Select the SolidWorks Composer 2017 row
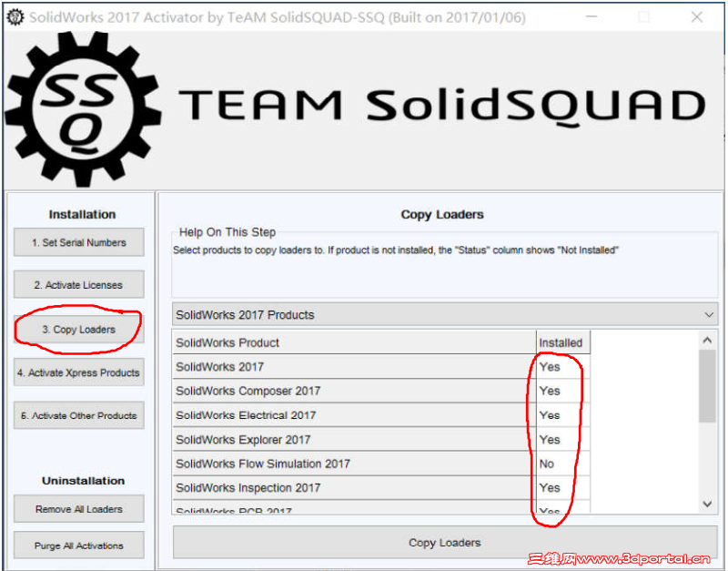The height and width of the screenshot is (571, 728). [x=381, y=391]
